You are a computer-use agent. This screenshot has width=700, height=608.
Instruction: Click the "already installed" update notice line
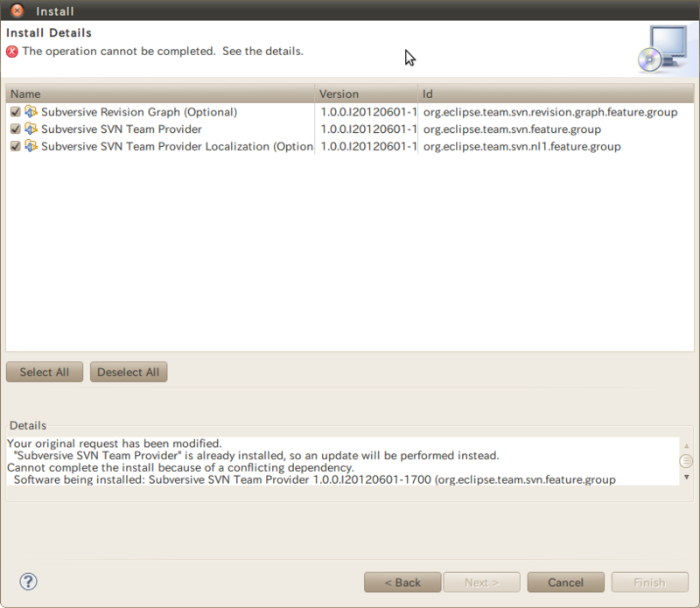click(x=256, y=455)
